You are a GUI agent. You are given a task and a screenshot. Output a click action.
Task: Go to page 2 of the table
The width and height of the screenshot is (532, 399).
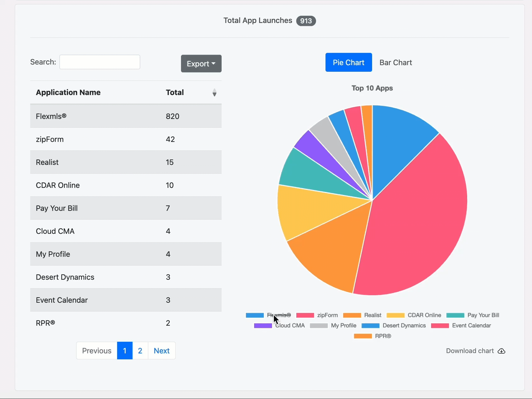[x=140, y=351]
